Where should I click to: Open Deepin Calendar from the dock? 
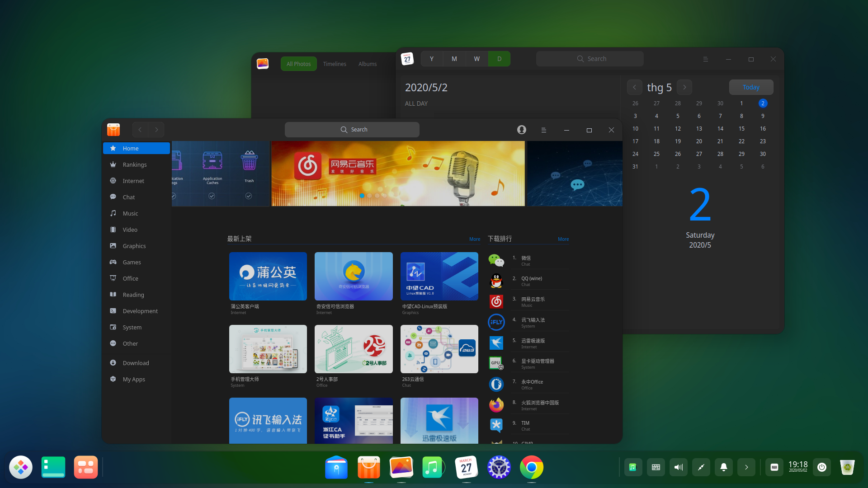467,467
